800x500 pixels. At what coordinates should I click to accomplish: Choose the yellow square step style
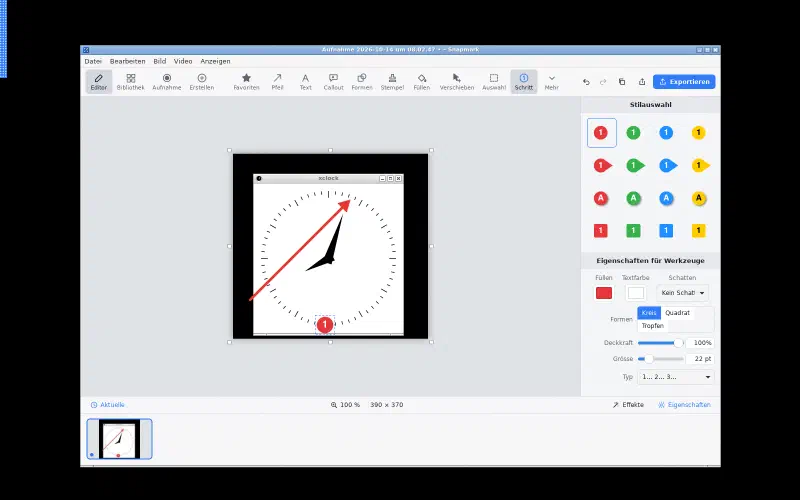698,231
